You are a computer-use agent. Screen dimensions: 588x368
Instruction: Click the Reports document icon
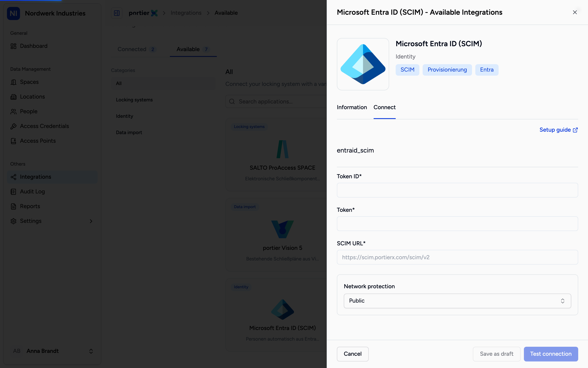pos(13,206)
